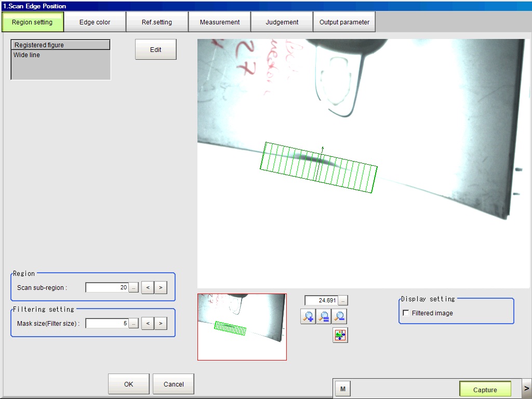Screen dimensions: 532x399
Task: Go to the Judgement tab
Action: tap(282, 22)
